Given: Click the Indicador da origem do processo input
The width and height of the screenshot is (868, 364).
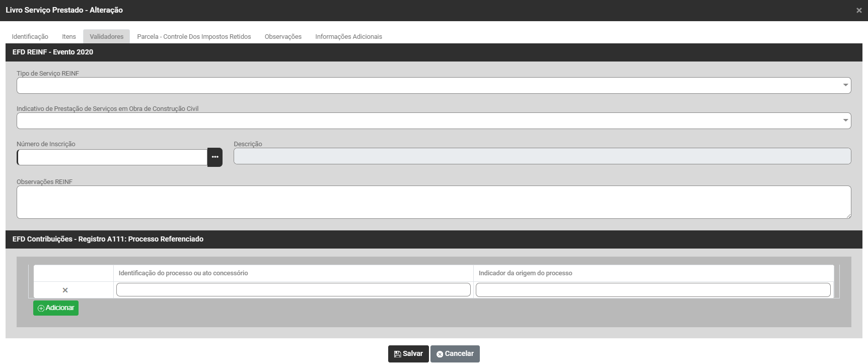Looking at the screenshot, I should (653, 290).
